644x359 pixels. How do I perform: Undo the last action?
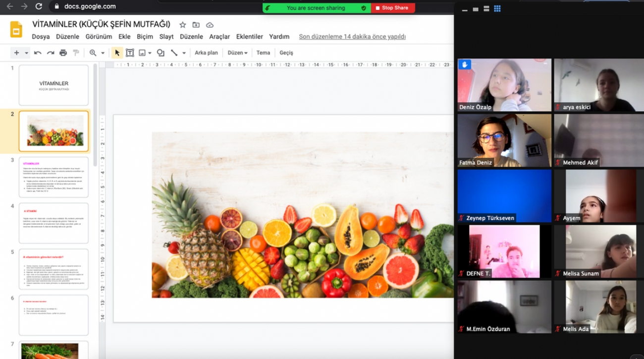[38, 53]
